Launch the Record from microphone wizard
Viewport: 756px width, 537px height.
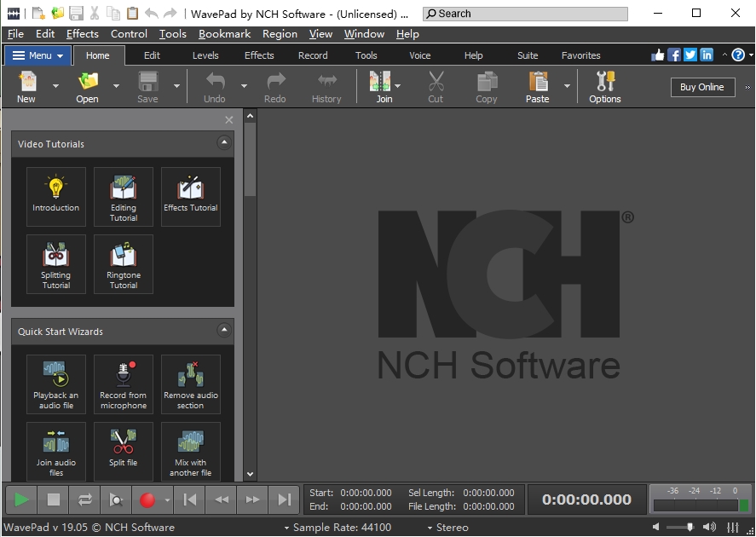tap(124, 384)
